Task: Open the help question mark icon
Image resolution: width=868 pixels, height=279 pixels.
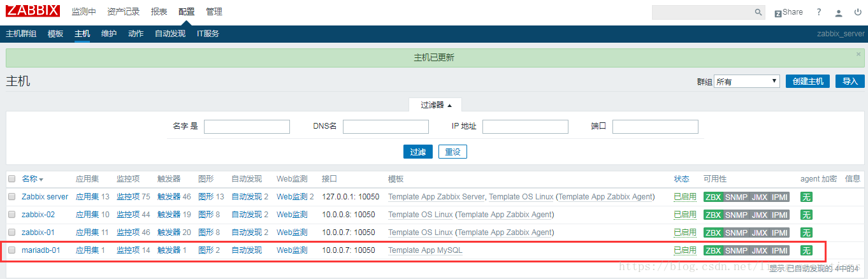Action: click(819, 12)
